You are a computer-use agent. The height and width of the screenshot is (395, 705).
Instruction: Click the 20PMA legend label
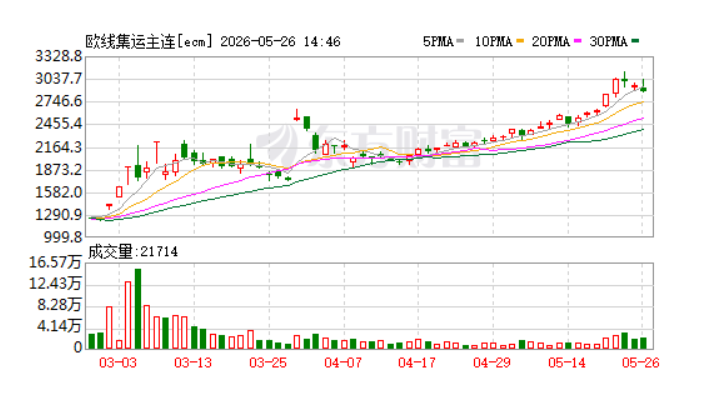point(550,42)
